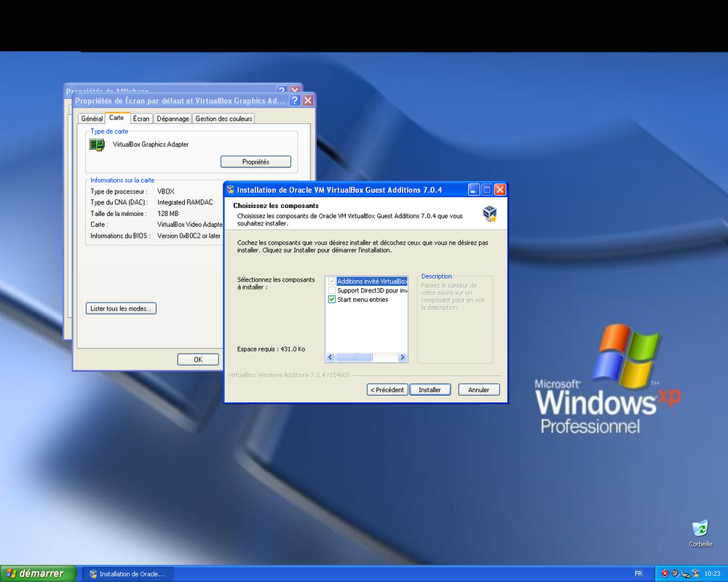The height and width of the screenshot is (582, 728).
Task: Select the Carte tab
Action: pyautogui.click(x=116, y=118)
